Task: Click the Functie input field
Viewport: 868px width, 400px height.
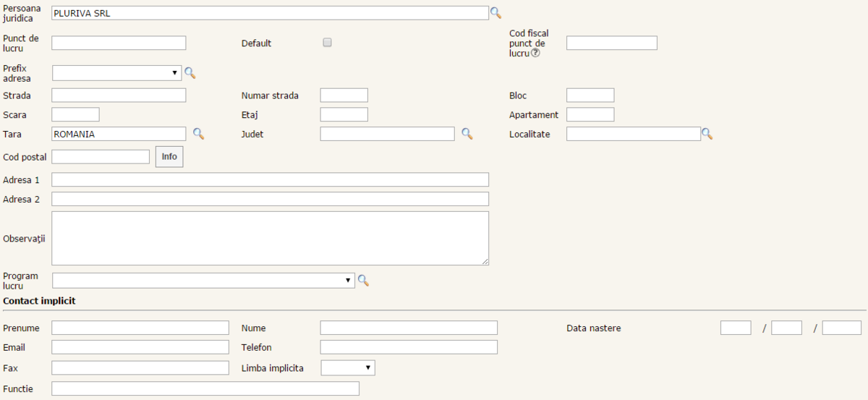Action: click(x=205, y=389)
